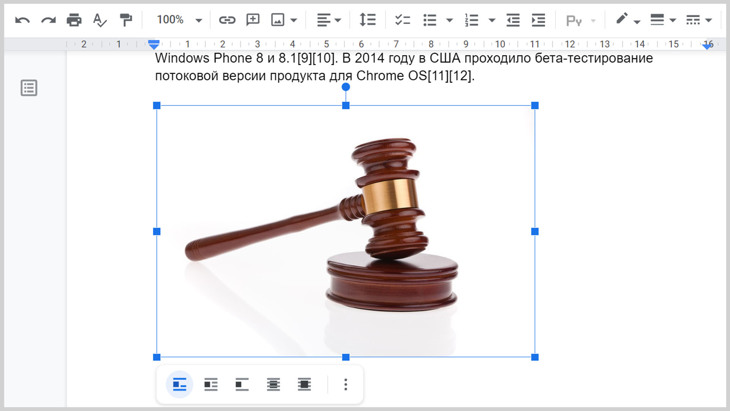Open the image options three-dot menu
This screenshot has height=411, width=730.
345,384
